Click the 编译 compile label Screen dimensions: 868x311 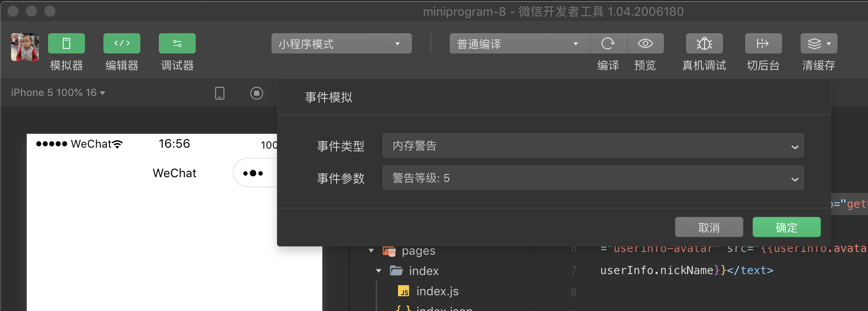coord(608,66)
